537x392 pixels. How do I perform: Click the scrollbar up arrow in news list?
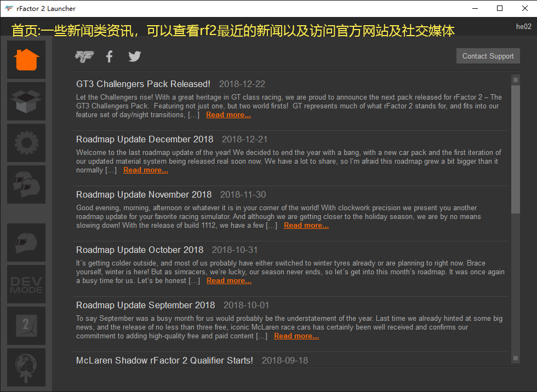click(516, 80)
